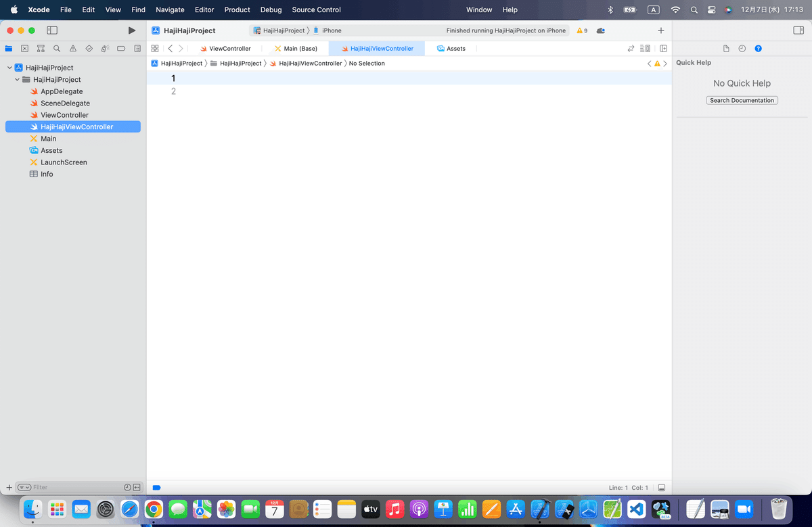This screenshot has width=812, height=527.
Task: Add a new file with plus
Action: pyautogui.click(x=9, y=487)
